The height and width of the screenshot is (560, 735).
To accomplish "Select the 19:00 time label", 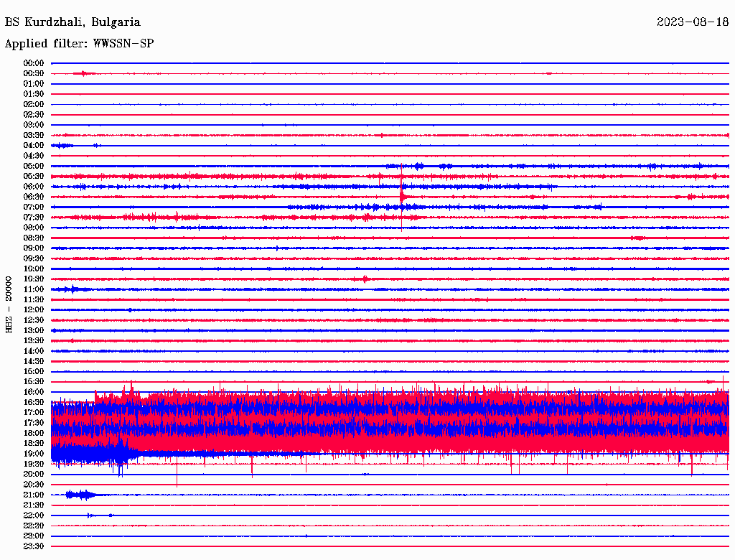I will pos(34,454).
